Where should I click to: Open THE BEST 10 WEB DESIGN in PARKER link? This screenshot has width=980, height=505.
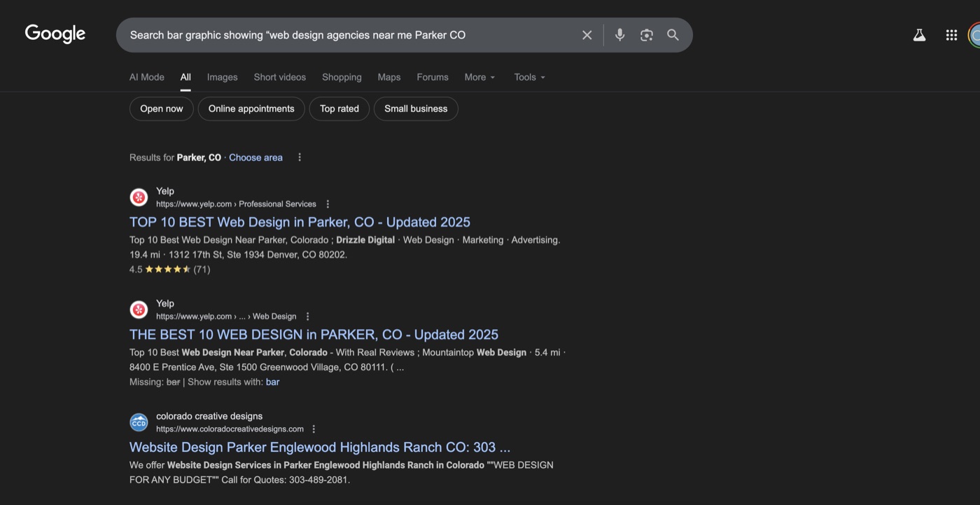[x=314, y=335]
